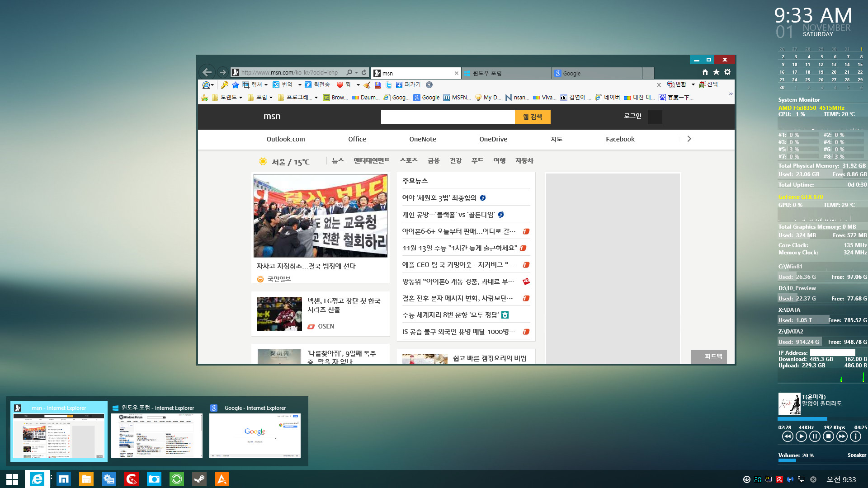
Task: Open a new tab button
Action: tap(648, 73)
